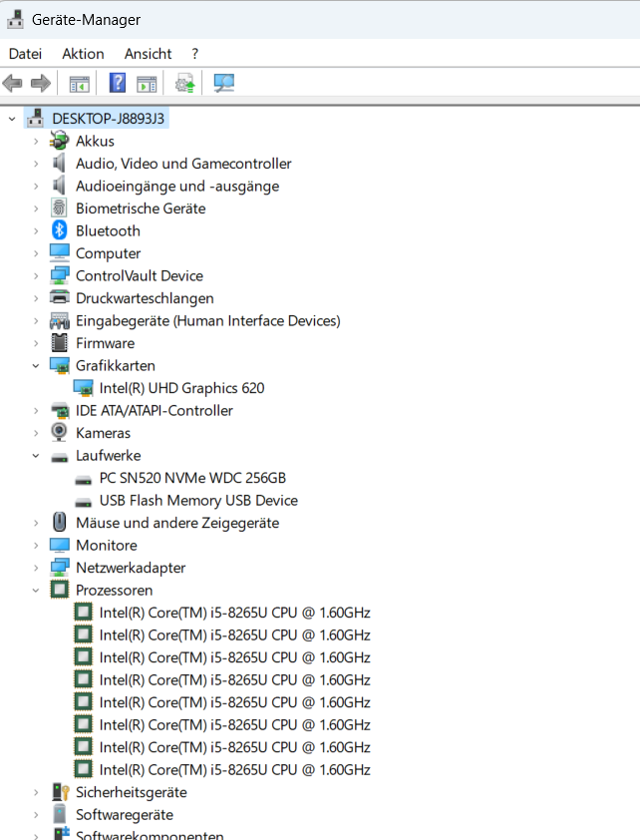Open the Aktion menu
Viewport: 640px width, 840px height.
(83, 54)
